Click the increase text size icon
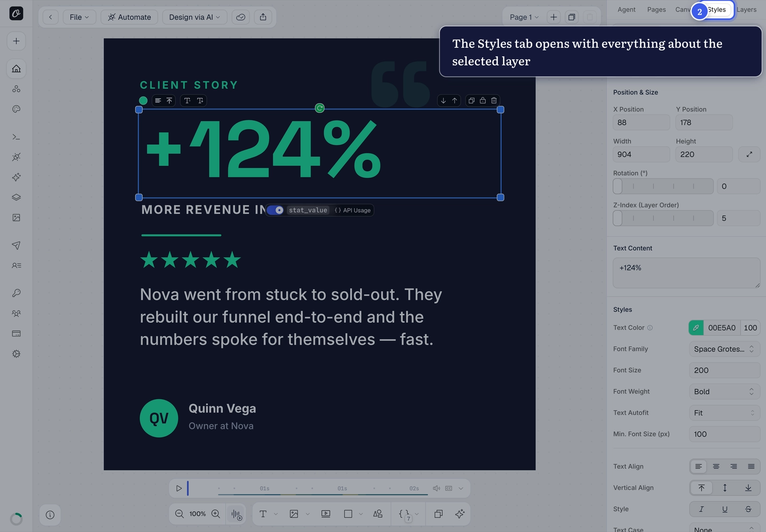 click(200, 101)
